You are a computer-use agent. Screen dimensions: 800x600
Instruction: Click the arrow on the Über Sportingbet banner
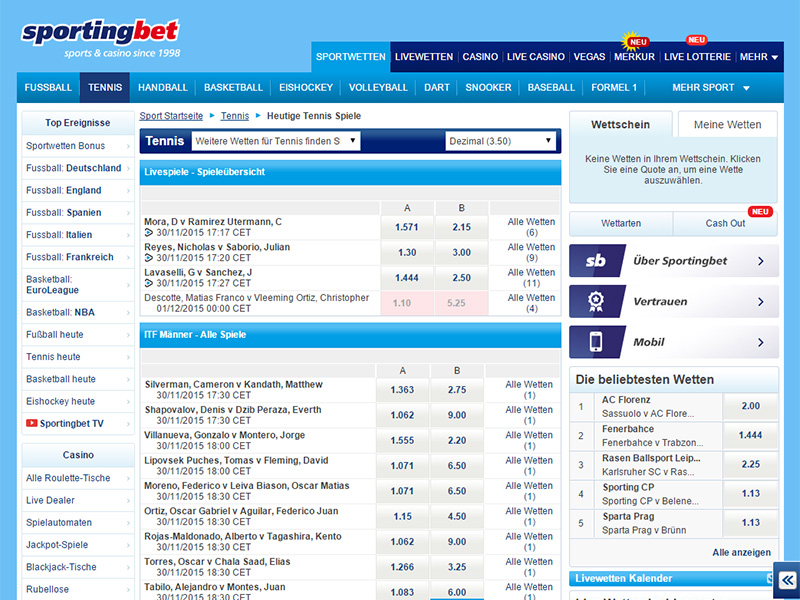click(x=761, y=261)
